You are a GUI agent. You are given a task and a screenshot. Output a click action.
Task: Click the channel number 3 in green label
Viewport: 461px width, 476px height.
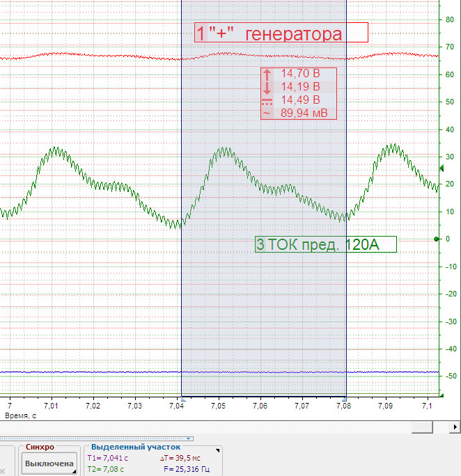click(x=260, y=245)
